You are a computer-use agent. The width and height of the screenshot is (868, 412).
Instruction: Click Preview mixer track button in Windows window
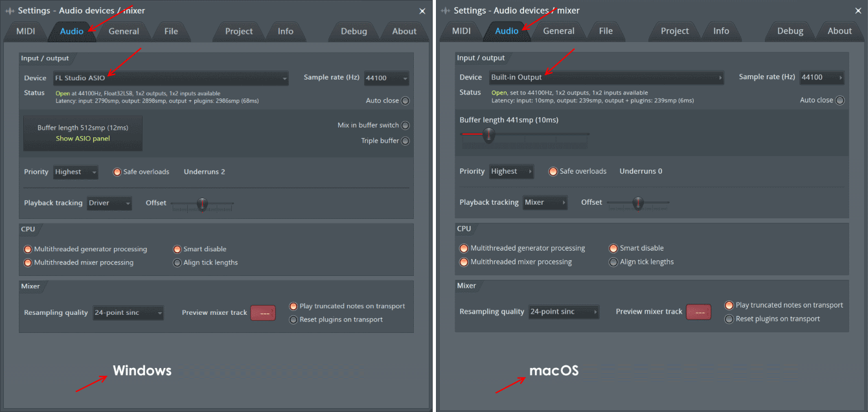[x=263, y=313]
